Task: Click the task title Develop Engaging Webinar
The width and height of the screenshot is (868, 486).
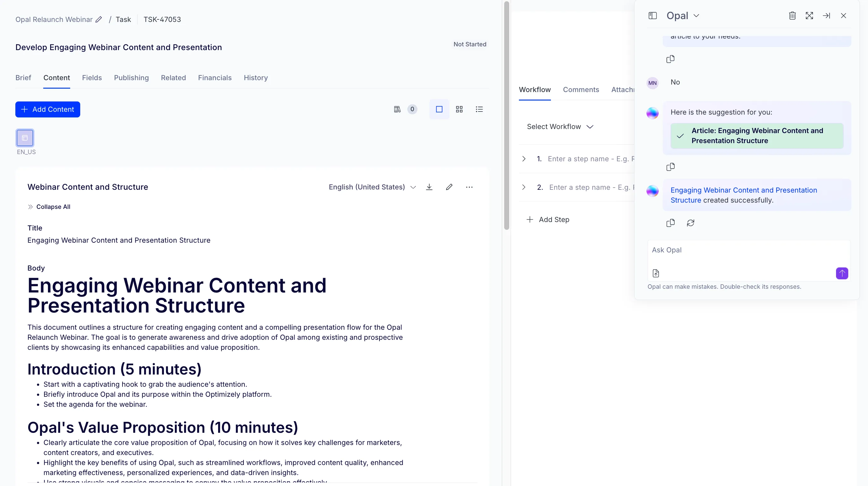Action: (119, 47)
